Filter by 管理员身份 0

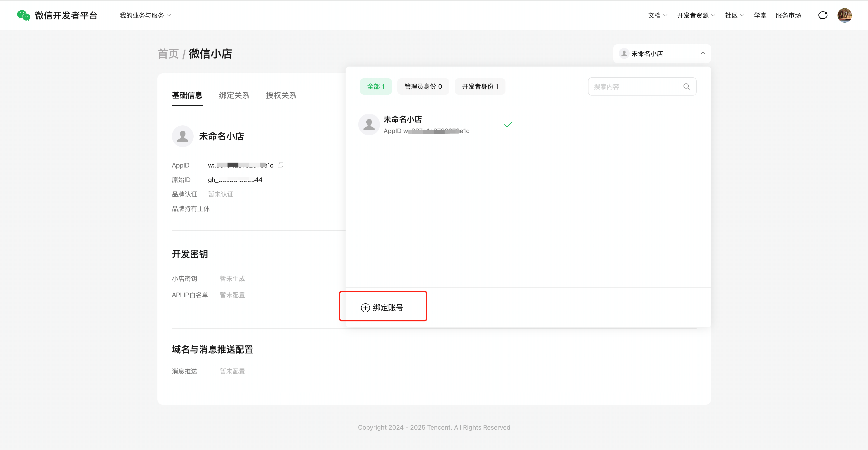pyautogui.click(x=423, y=87)
